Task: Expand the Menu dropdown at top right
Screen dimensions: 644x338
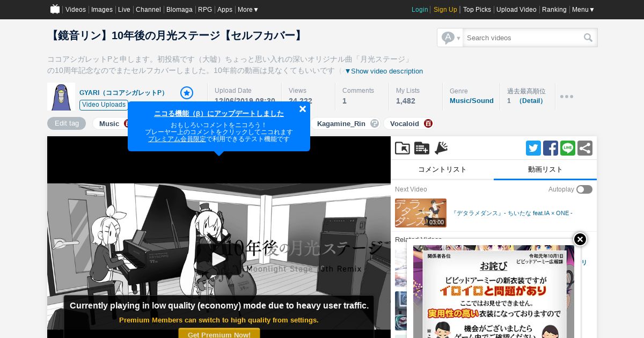Action: [583, 10]
